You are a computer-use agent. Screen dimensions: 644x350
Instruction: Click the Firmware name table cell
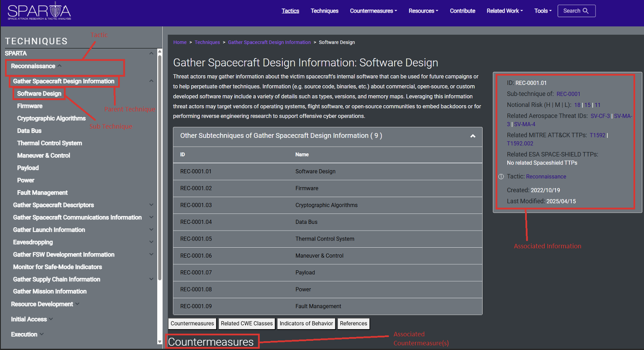pos(307,188)
